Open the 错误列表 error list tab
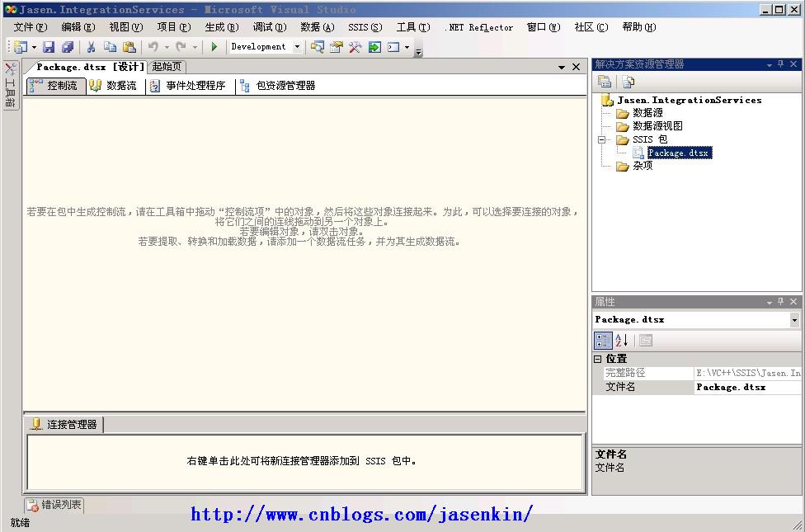The width and height of the screenshot is (805, 532). coord(54,506)
